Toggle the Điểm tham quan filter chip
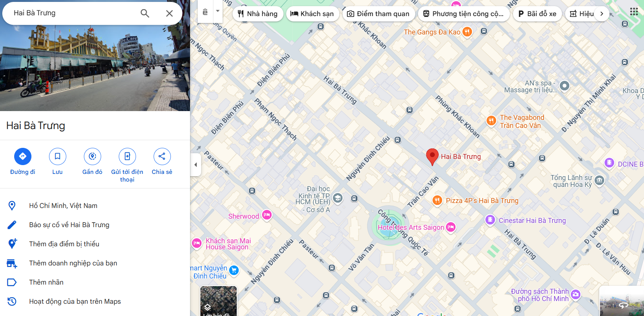 (x=379, y=14)
